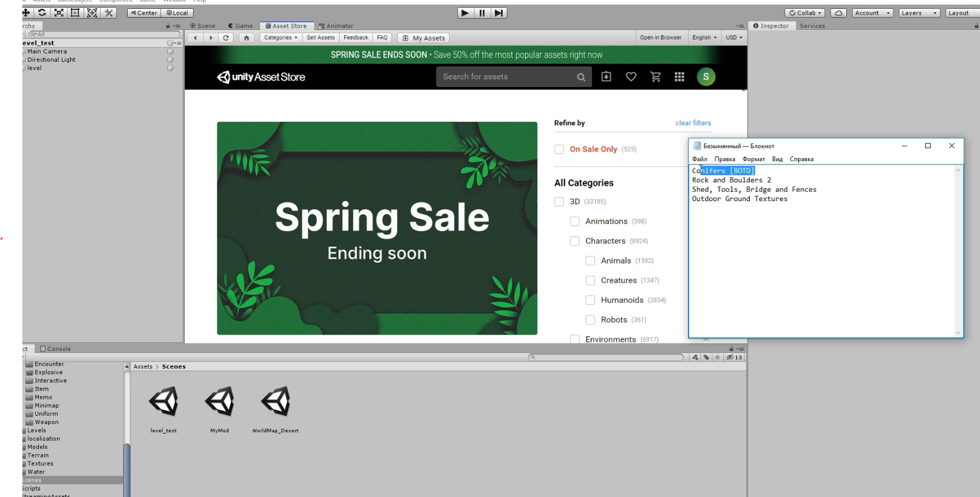Check the 3D category filter
Image resolution: width=980 pixels, height=497 pixels.
(559, 202)
